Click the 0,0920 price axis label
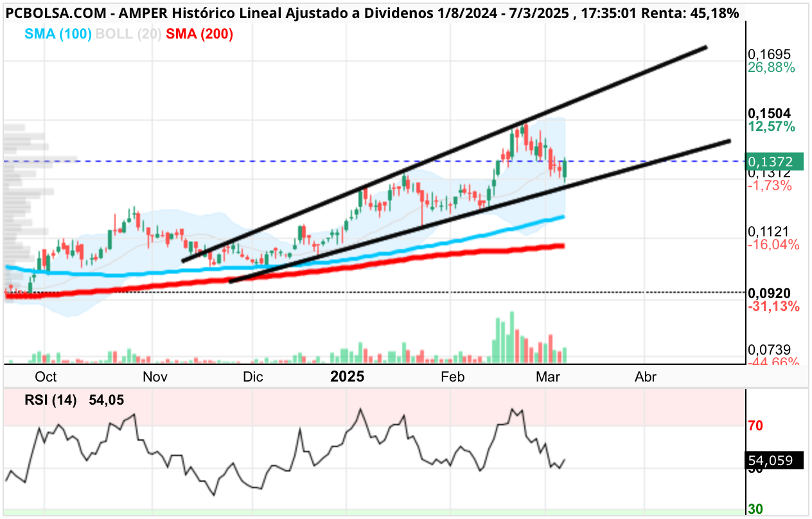 (769, 294)
